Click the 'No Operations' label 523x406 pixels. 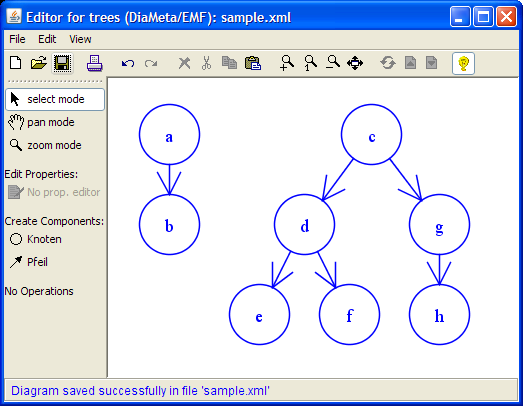point(39,291)
